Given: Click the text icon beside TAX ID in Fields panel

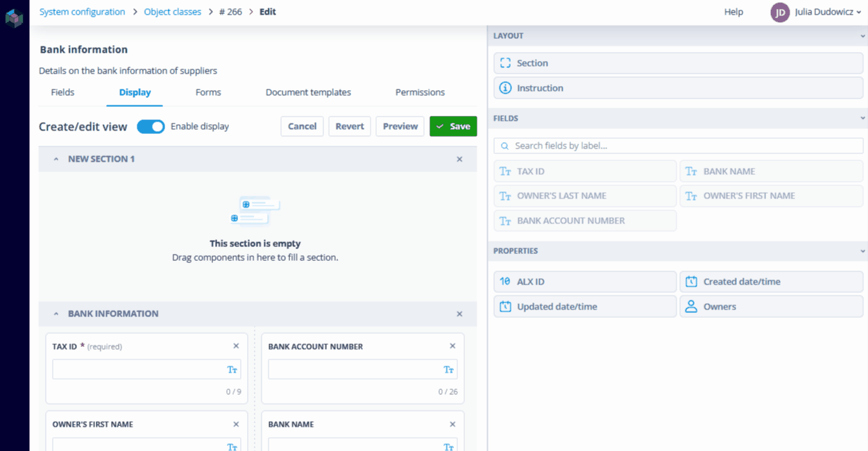Looking at the screenshot, I should (x=505, y=171).
